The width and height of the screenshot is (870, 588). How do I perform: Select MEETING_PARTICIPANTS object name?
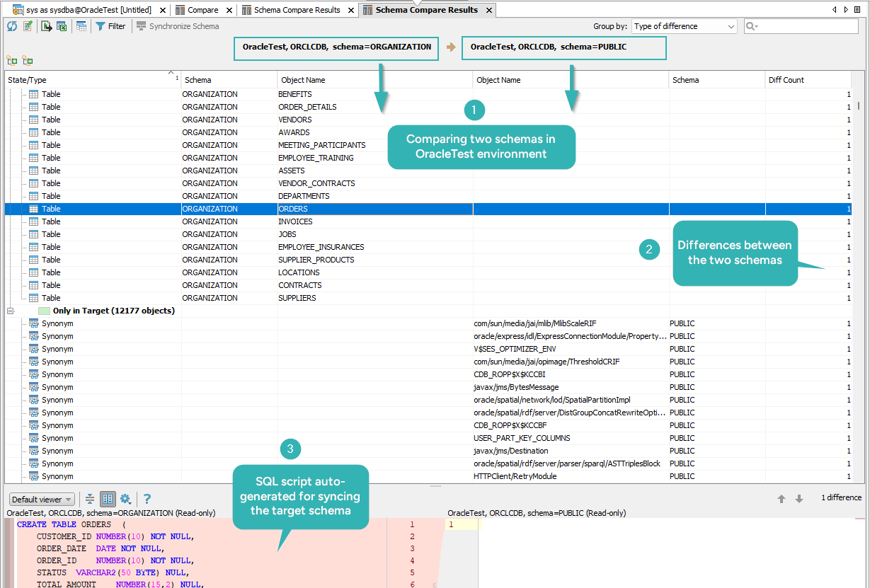point(321,145)
